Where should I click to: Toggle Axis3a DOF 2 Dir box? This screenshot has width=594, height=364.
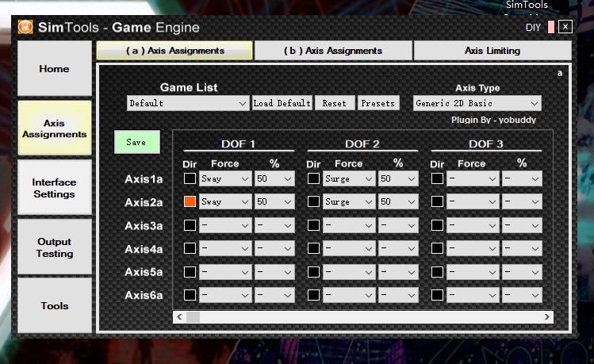point(313,225)
